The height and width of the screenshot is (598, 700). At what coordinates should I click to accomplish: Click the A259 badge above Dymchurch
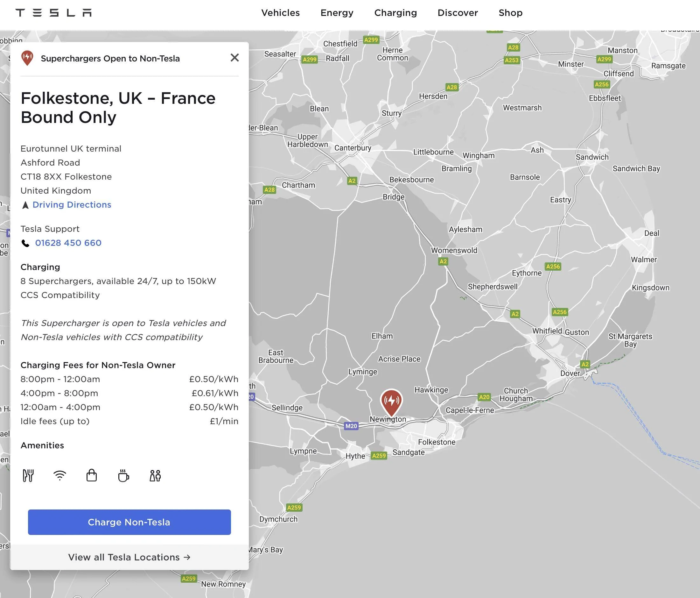294,507
